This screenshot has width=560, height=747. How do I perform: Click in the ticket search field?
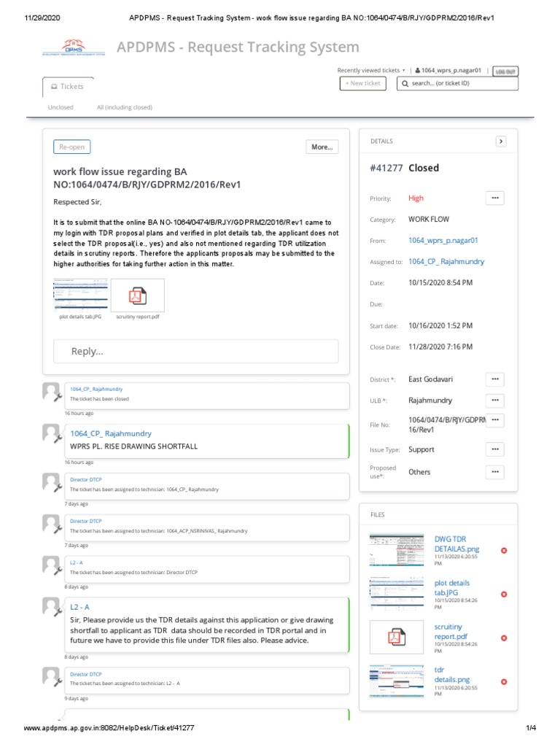[458, 83]
